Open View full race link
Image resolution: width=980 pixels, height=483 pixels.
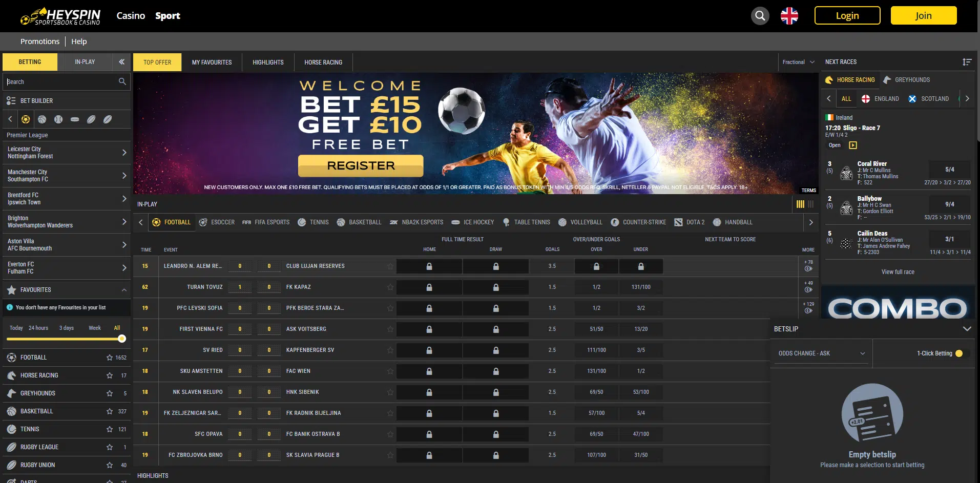tap(898, 272)
